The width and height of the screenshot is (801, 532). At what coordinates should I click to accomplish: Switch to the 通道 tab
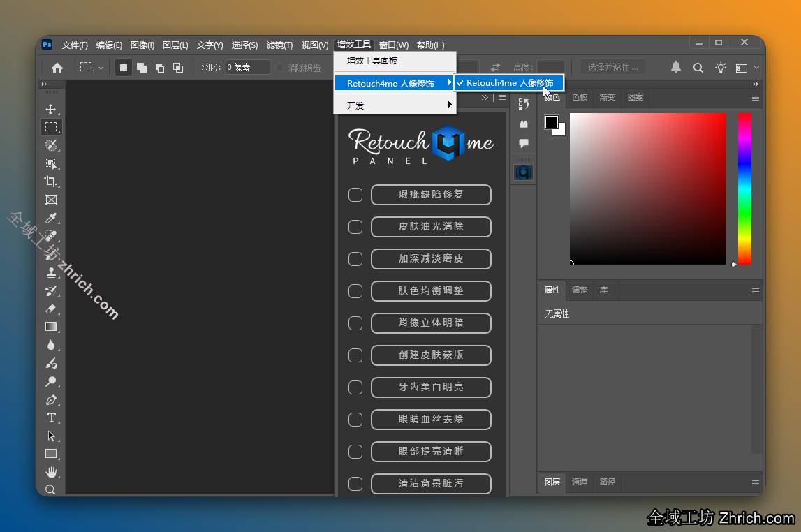[579, 482]
